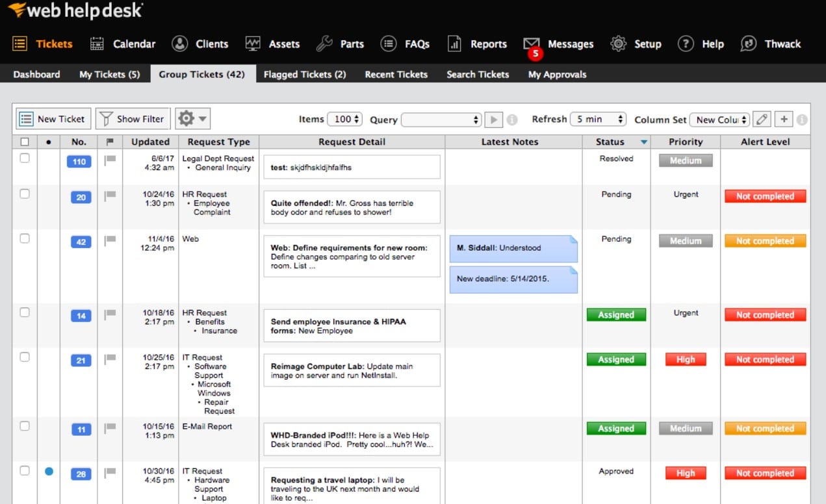Screen dimensions: 826x504
Task: Click the orange Not completed alert on ticket 11
Action: (x=765, y=429)
